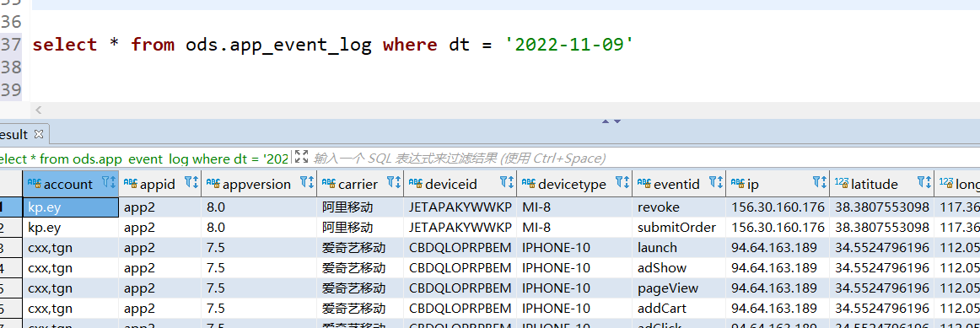Click the 'adShow' eventid cell

679,268
